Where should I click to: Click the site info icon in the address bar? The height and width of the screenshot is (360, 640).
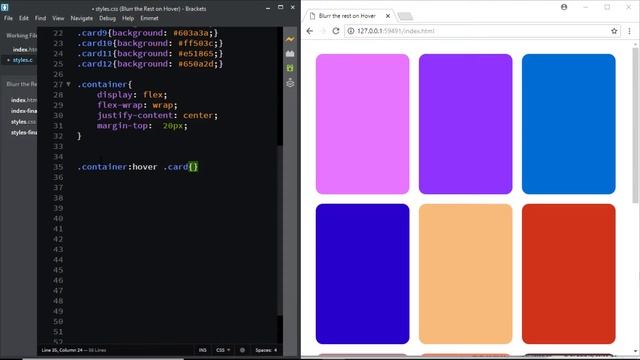(351, 31)
